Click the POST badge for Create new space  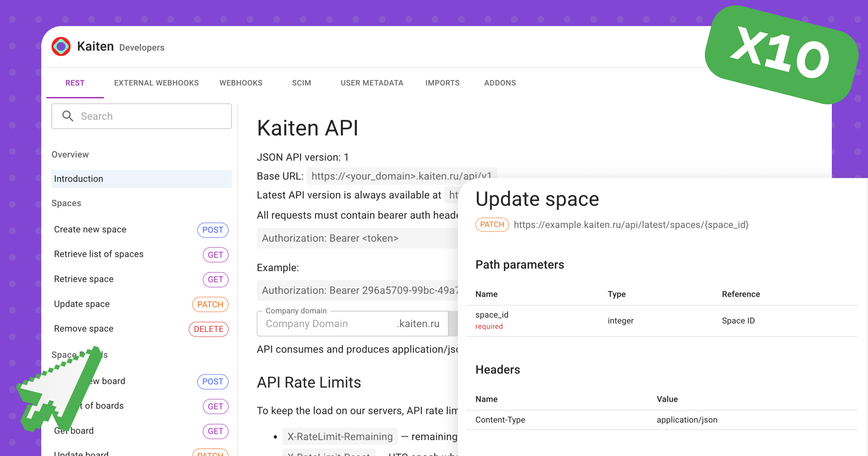click(x=213, y=230)
